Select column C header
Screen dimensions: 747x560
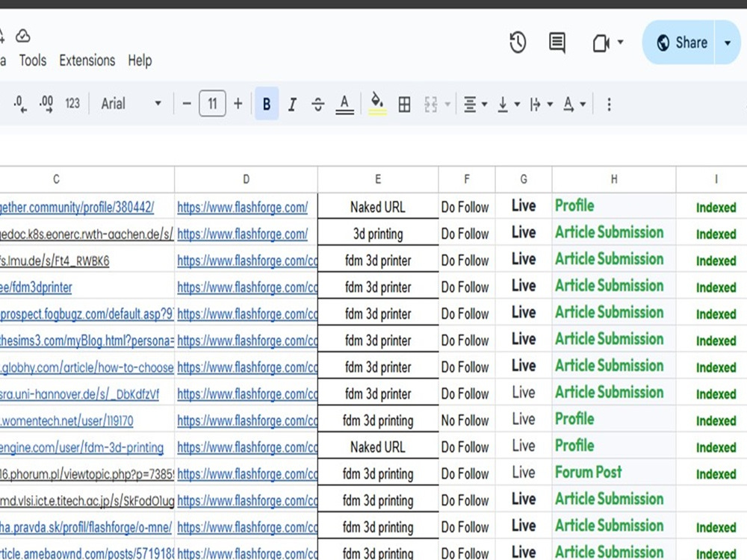point(56,179)
